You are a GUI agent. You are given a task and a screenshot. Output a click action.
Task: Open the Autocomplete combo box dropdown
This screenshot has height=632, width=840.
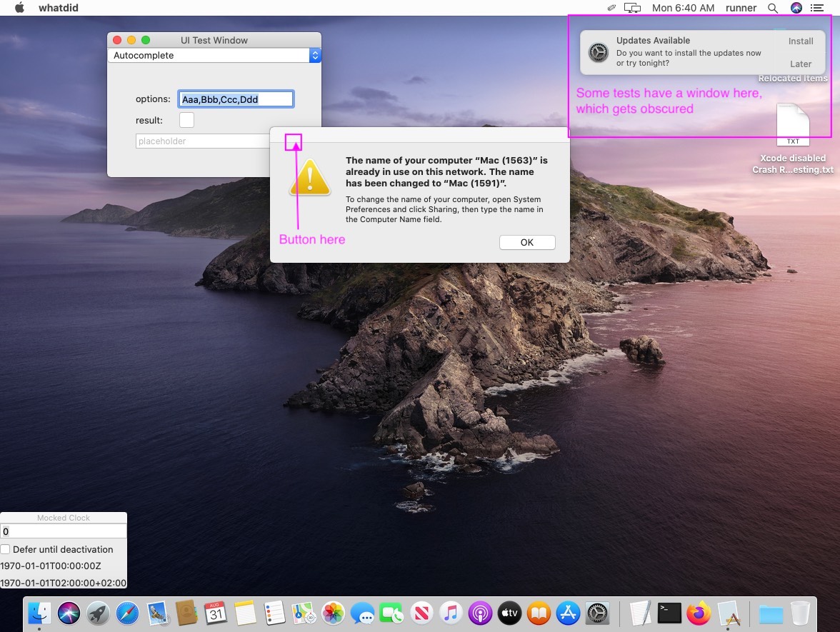tap(314, 55)
